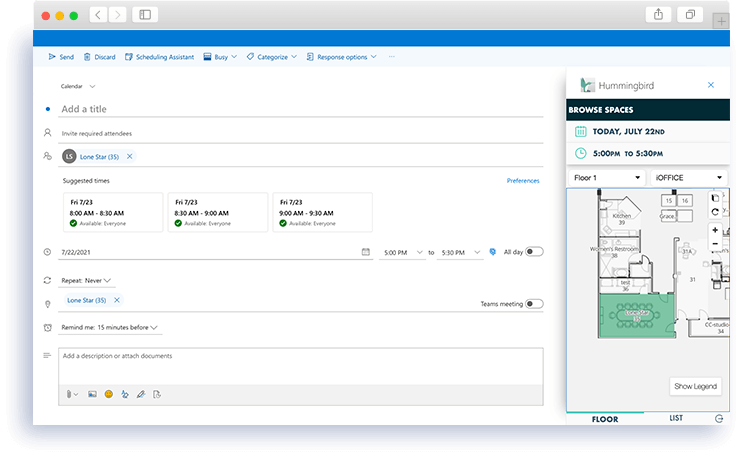Click the Add a title field
The width and height of the screenshot is (743, 457).
pyautogui.click(x=302, y=109)
